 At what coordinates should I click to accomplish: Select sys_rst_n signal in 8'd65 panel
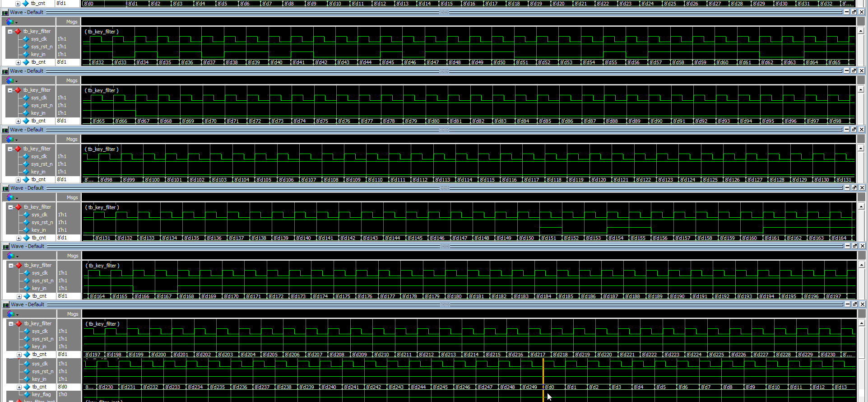42,106
